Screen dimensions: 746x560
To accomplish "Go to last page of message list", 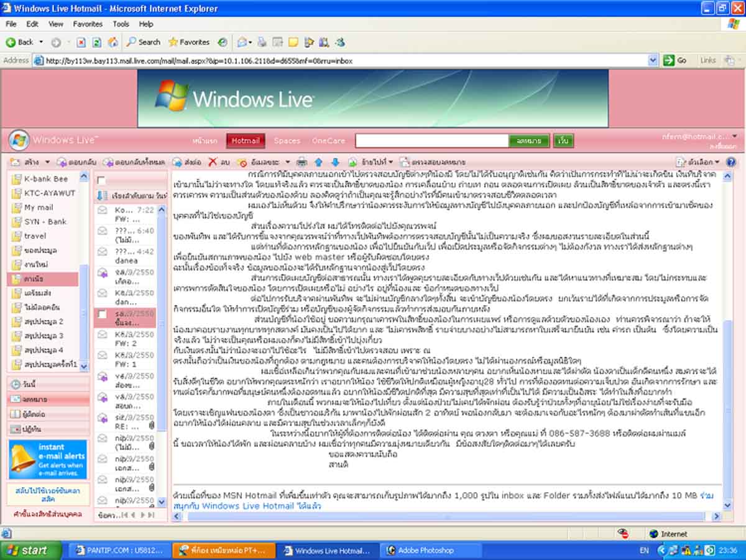I will pos(151,515).
